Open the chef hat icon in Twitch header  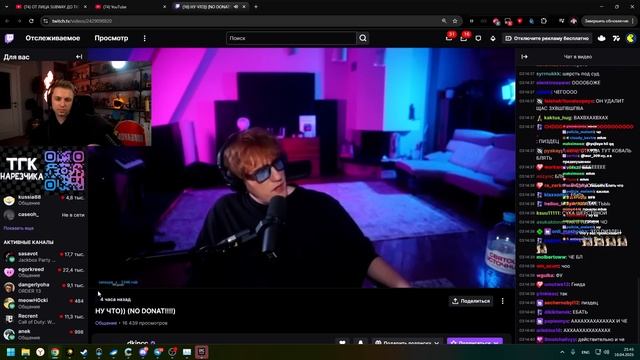coord(602,38)
